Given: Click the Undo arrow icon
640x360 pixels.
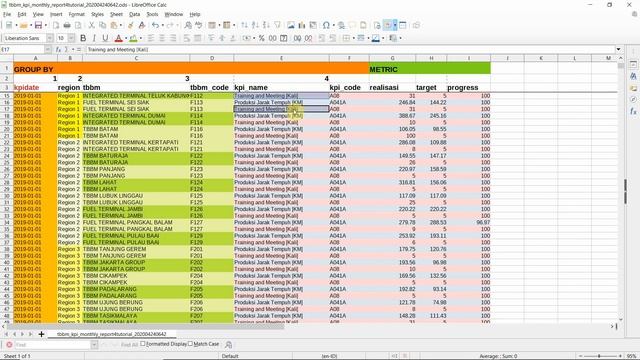Looking at the screenshot, I should (155, 25).
